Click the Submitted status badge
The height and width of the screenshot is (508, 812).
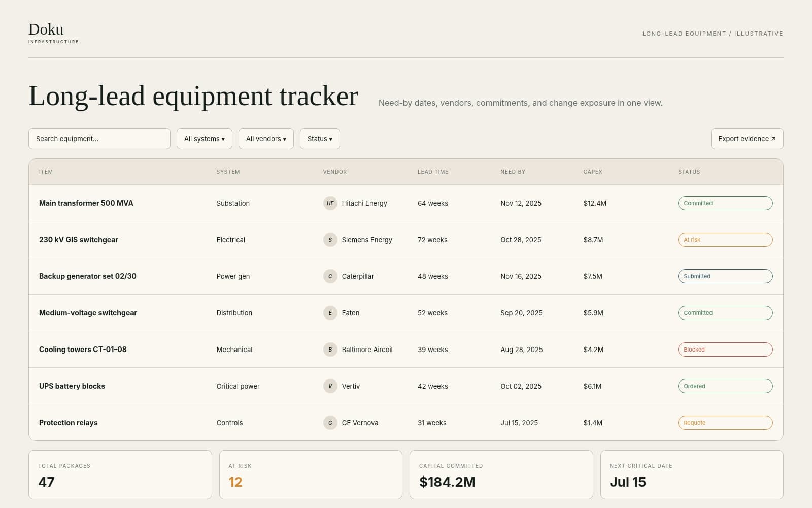click(x=725, y=276)
